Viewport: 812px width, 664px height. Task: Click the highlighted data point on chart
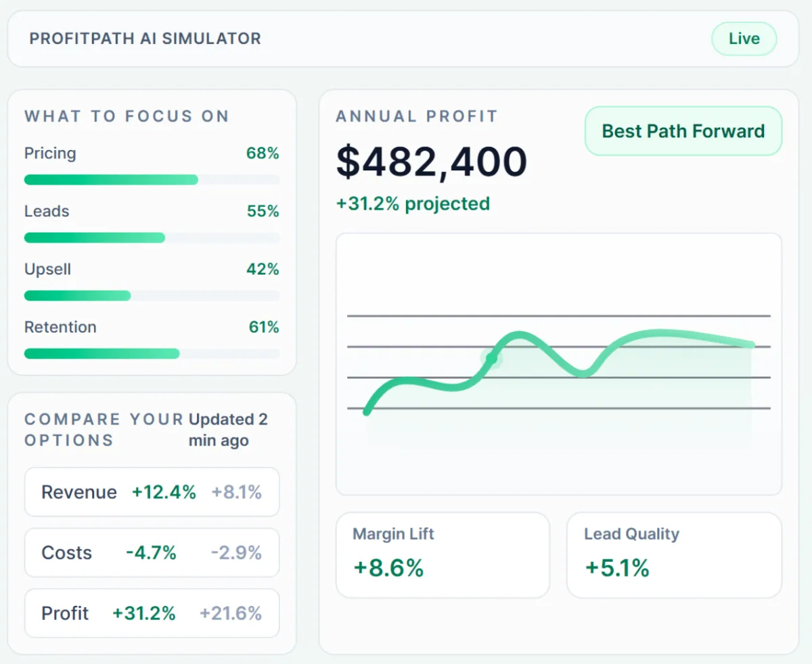[492, 358]
